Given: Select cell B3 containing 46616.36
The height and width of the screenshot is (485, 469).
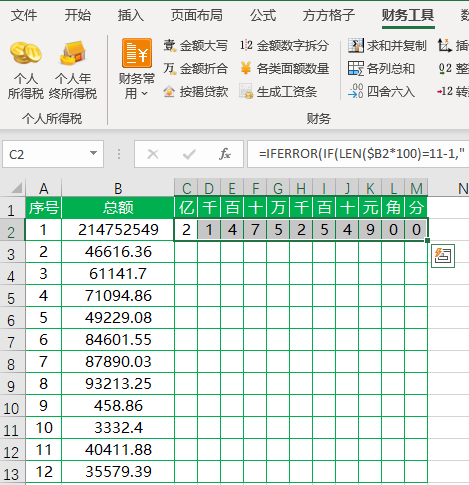Looking at the screenshot, I should coord(118,252).
